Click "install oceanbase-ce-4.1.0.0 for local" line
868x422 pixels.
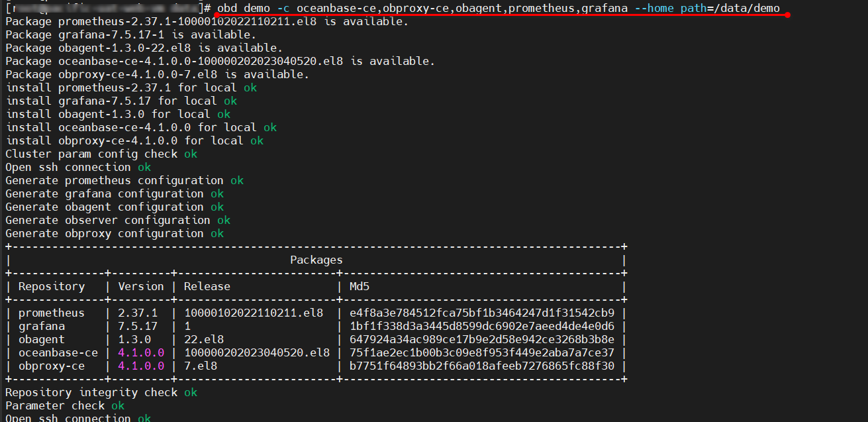click(x=140, y=127)
